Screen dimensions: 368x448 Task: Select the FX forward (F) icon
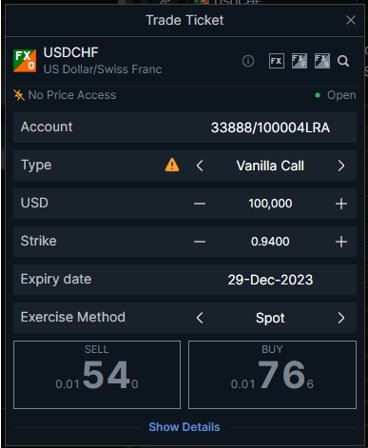(299, 61)
